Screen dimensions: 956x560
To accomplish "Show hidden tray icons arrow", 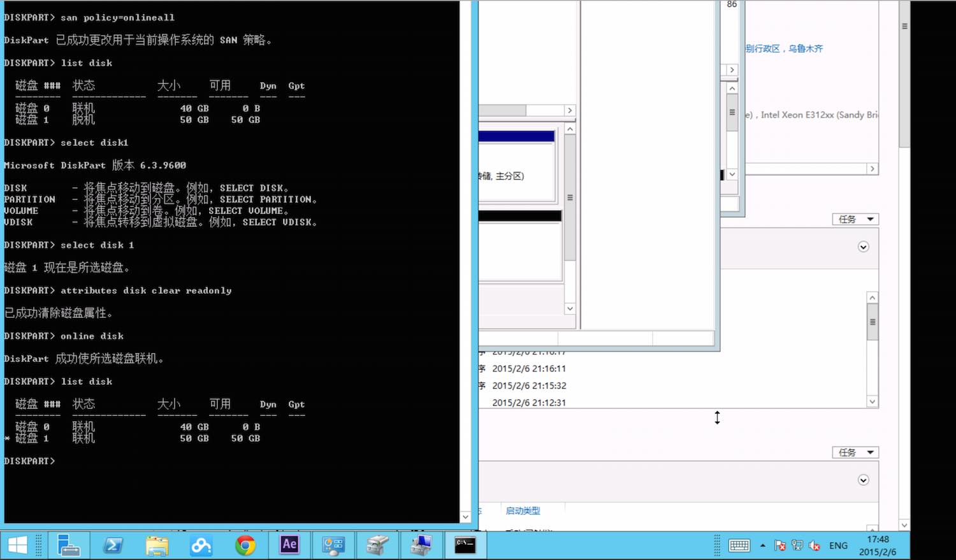I will (763, 545).
